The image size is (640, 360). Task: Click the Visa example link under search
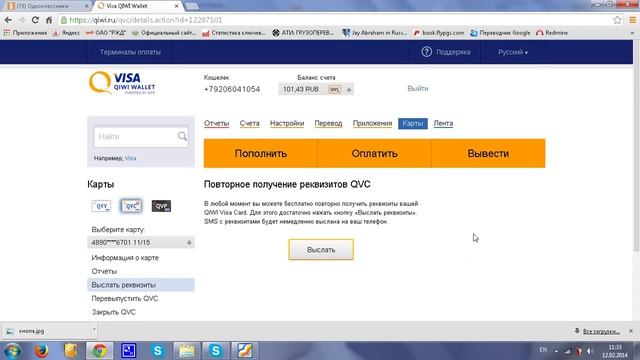tap(131, 158)
